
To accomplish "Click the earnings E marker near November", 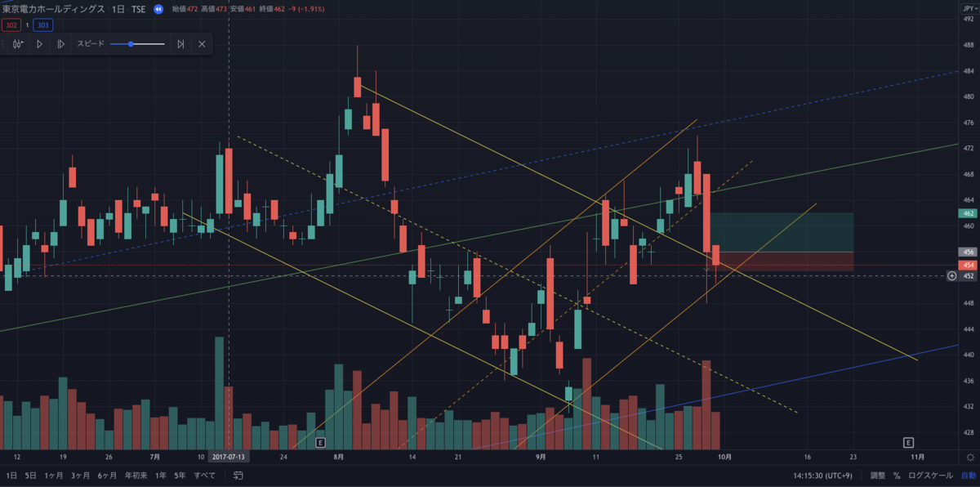I will pyautogui.click(x=908, y=442).
